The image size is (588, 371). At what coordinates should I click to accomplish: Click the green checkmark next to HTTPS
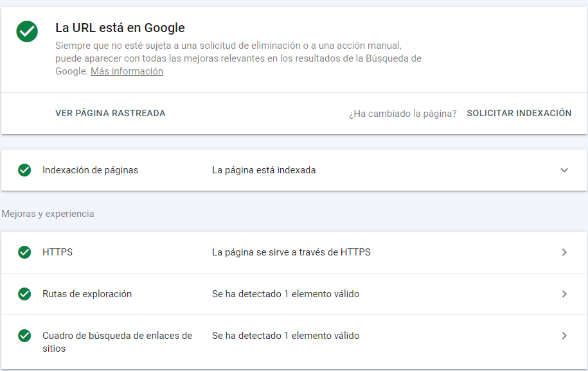pos(24,252)
